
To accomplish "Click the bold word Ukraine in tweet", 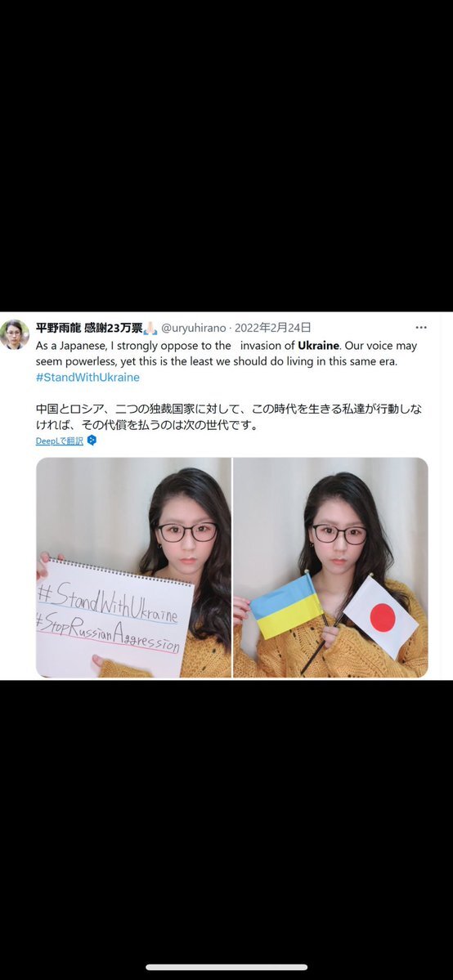I will click(318, 346).
